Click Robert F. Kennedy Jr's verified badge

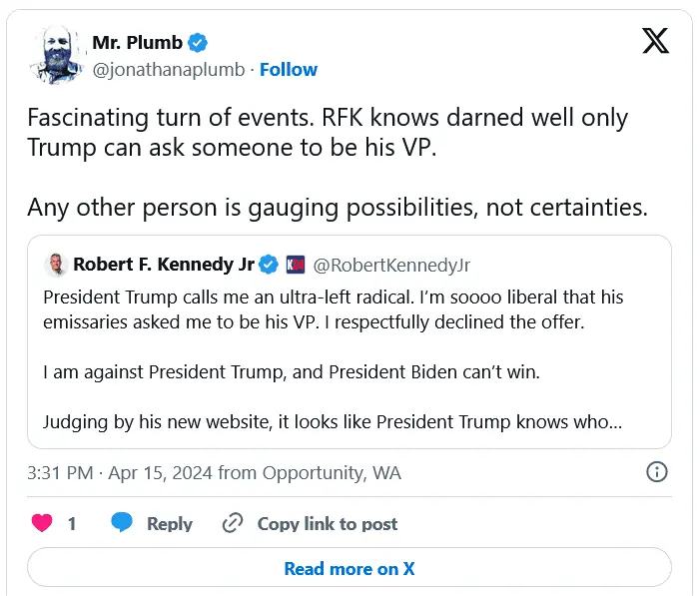269,265
